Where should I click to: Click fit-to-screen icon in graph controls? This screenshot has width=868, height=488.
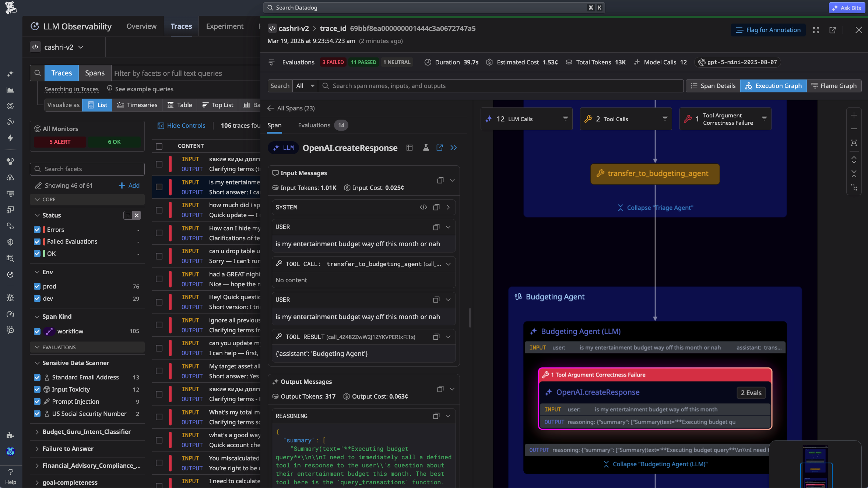click(854, 143)
